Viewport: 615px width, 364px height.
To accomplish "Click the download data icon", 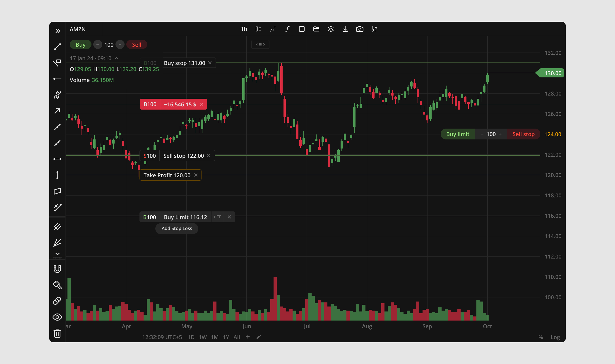I will [345, 29].
